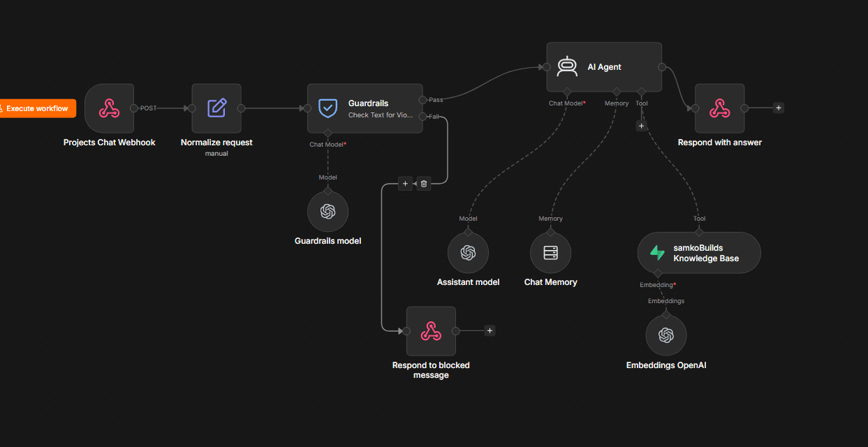Click the "Embeddings" label above Embeddings OpenAI

pos(666,301)
